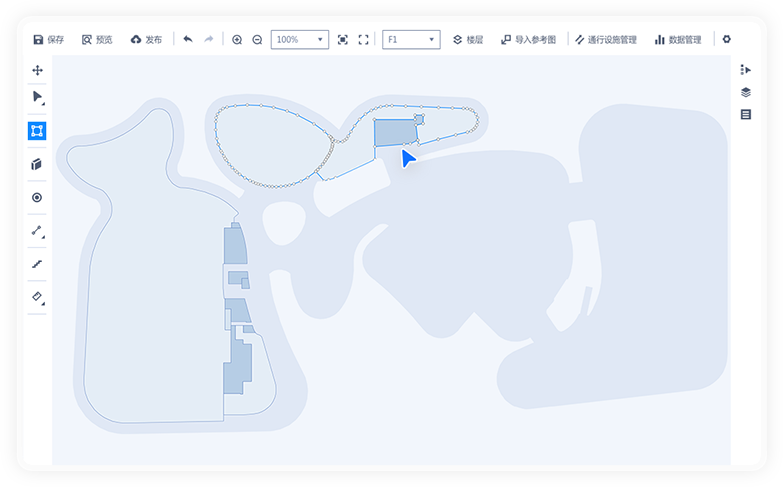Viewport: 783px width, 487px height.
Task: Pick the stairs tool in sidebar
Action: pyautogui.click(x=37, y=264)
